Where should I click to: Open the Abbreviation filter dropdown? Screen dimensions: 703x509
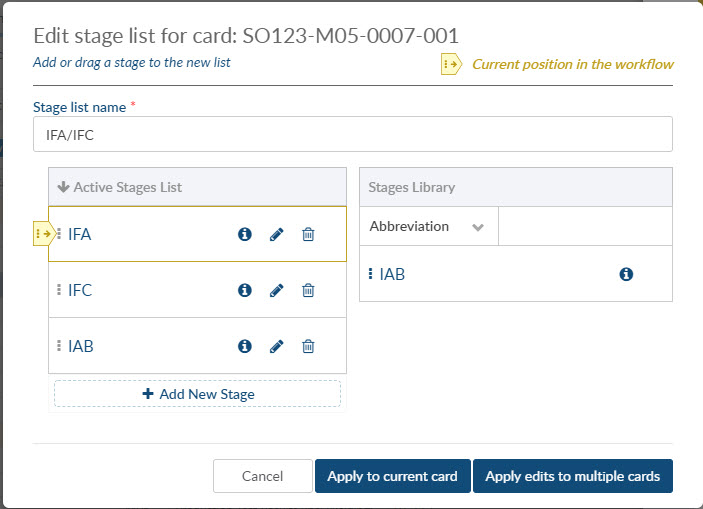429,226
